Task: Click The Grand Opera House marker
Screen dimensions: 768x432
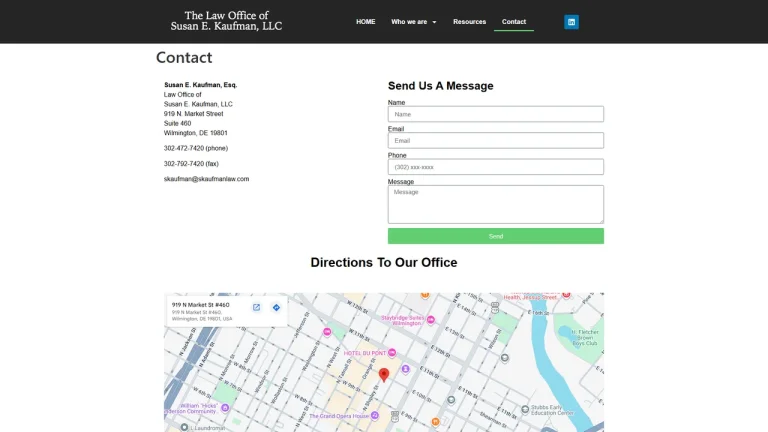Action: click(375, 415)
